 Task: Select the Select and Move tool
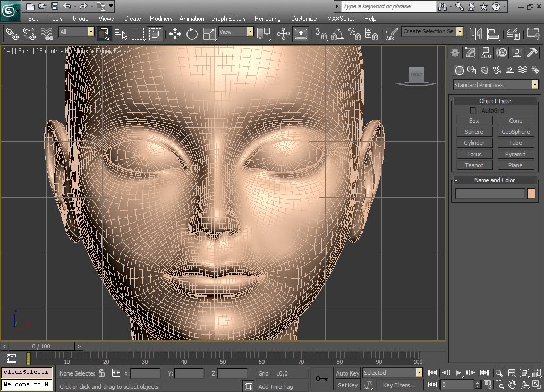[x=174, y=33]
